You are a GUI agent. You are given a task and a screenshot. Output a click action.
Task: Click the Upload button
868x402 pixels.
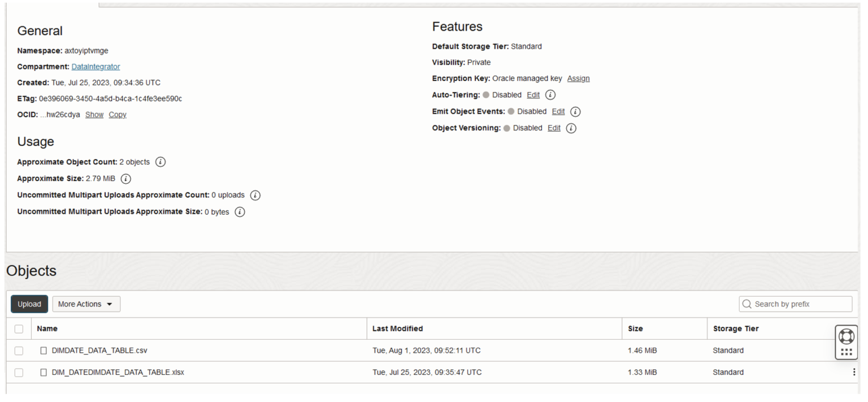coord(29,304)
